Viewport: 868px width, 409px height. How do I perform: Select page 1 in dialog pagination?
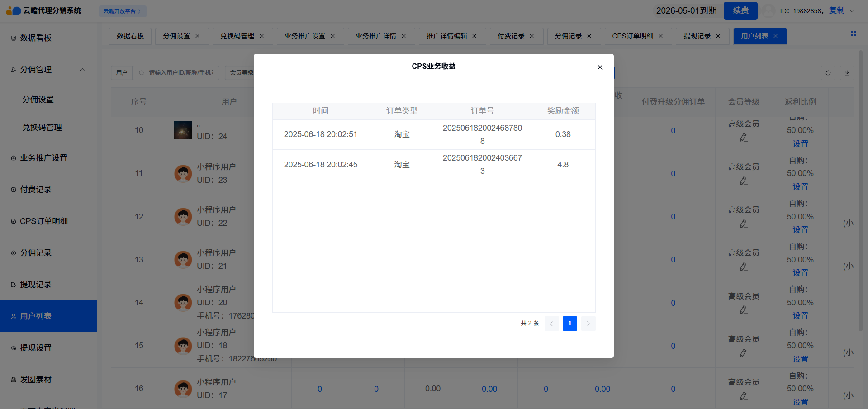coord(570,323)
